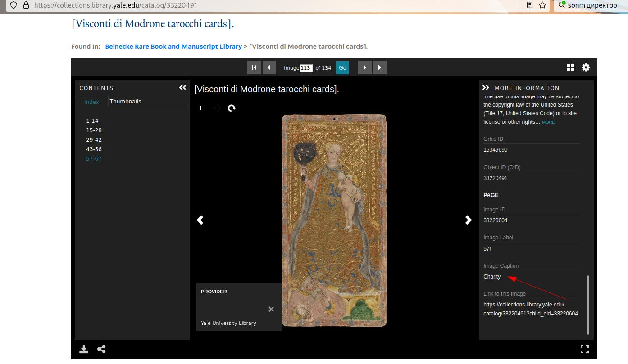Select index range 43-56
628x364 pixels.
[x=94, y=149]
